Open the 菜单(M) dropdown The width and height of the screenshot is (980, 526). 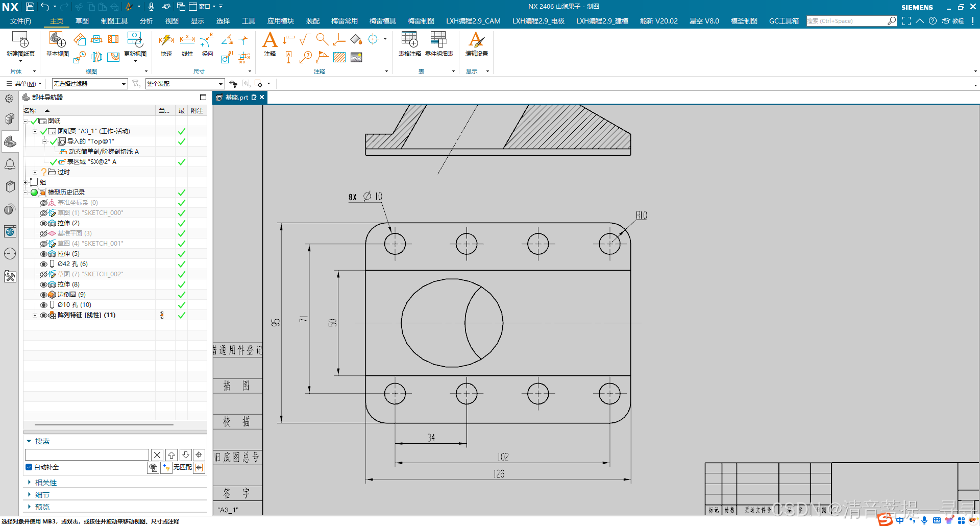tap(23, 84)
